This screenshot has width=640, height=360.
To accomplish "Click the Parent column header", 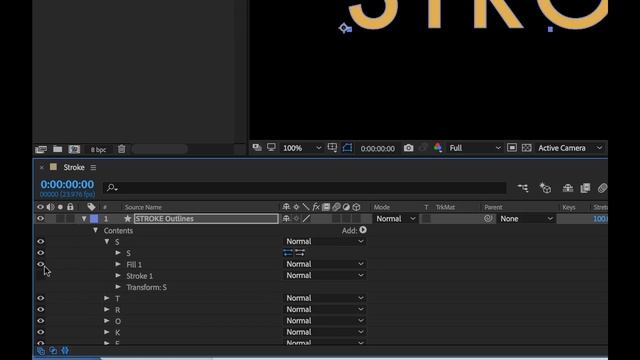I will pyautogui.click(x=493, y=207).
